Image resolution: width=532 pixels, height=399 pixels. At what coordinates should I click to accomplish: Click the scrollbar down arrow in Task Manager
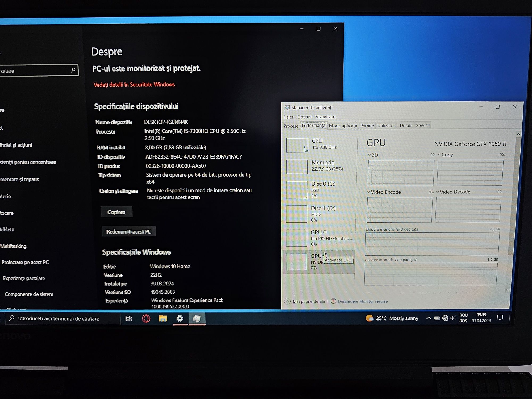[508, 290]
